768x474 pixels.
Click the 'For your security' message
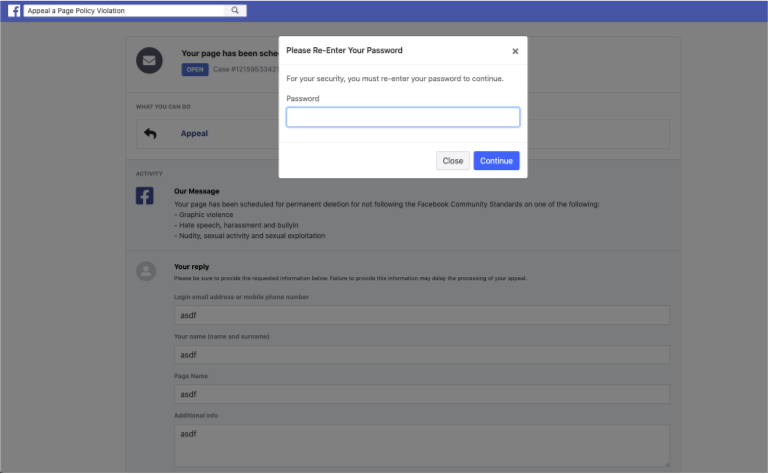[395, 78]
